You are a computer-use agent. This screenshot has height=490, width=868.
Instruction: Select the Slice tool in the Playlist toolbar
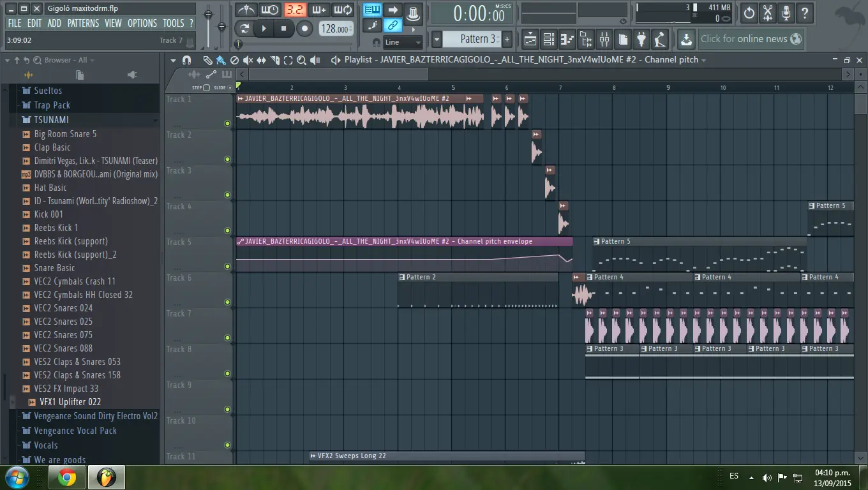[x=276, y=60]
